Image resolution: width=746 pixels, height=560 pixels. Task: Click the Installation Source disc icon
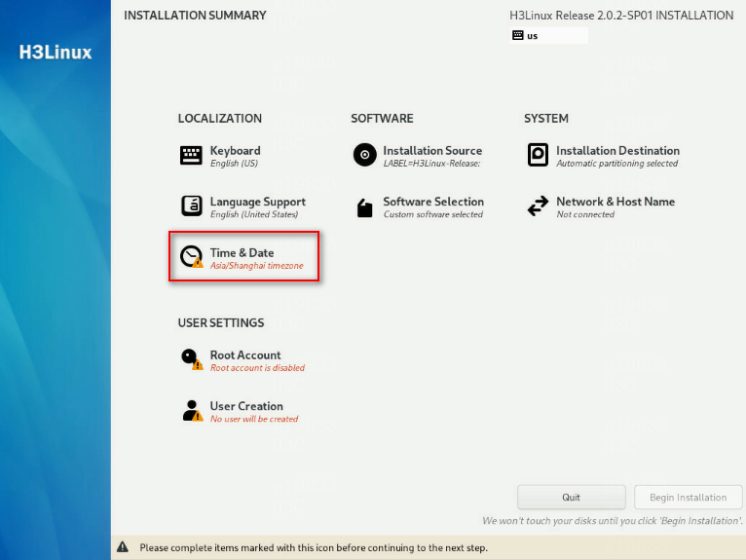[x=365, y=155]
